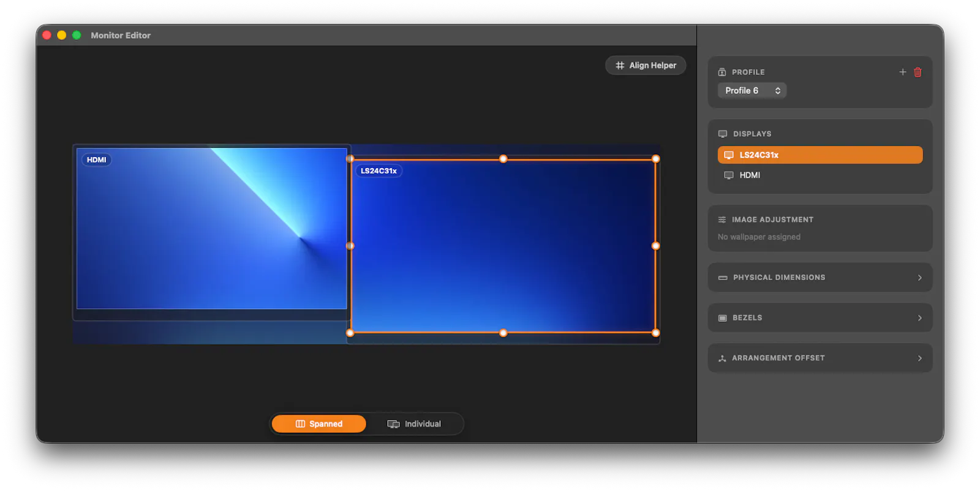980x491 pixels.
Task: Click monitor icon beside HDMI entry
Action: click(729, 175)
